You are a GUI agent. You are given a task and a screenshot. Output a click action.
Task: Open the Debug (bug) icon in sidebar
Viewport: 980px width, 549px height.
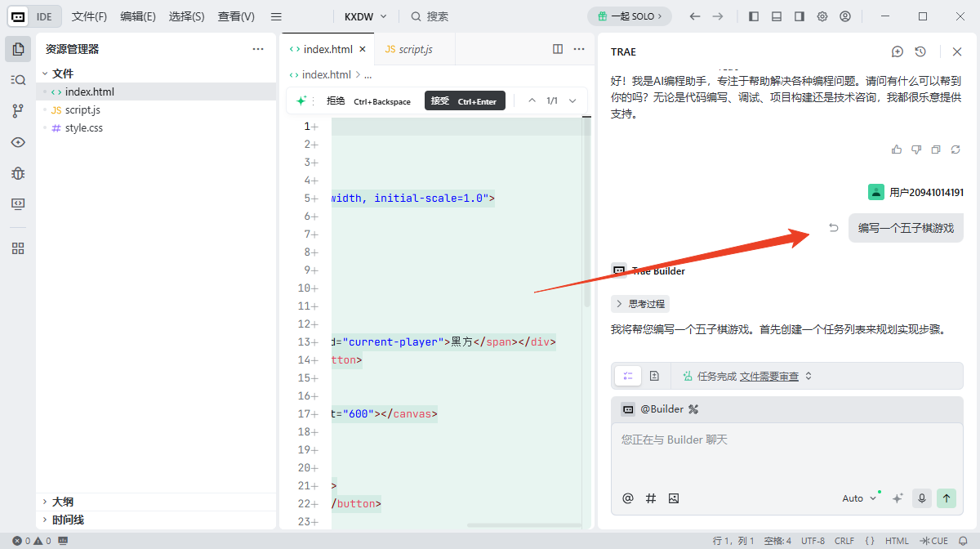(x=17, y=173)
